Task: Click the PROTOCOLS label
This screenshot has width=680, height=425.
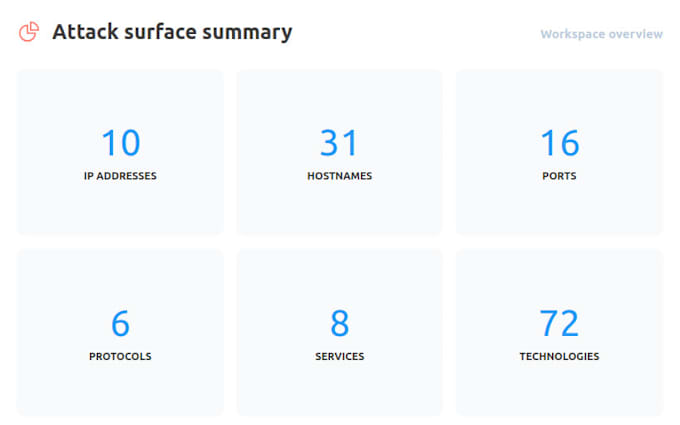Action: (120, 356)
